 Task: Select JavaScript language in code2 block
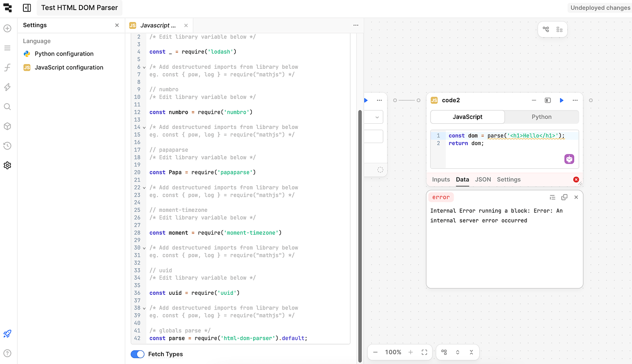point(467,117)
